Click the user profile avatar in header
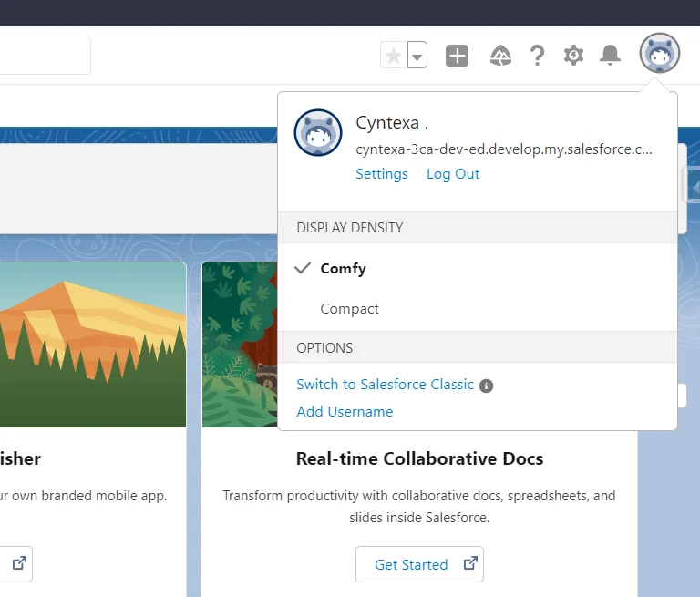The height and width of the screenshot is (597, 700). [659, 53]
